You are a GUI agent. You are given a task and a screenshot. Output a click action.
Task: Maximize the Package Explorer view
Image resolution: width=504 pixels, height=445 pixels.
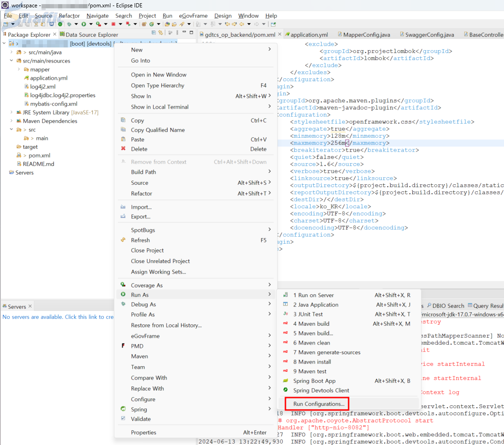coord(191,32)
